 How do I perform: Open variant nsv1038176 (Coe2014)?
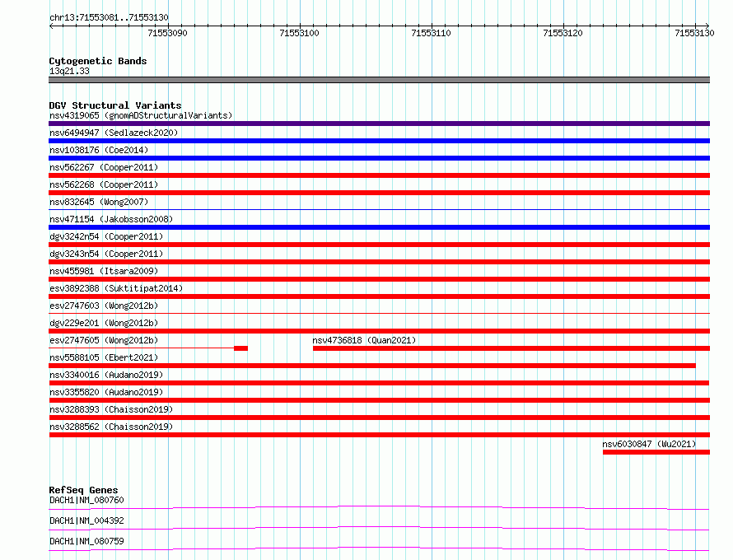coord(99,150)
